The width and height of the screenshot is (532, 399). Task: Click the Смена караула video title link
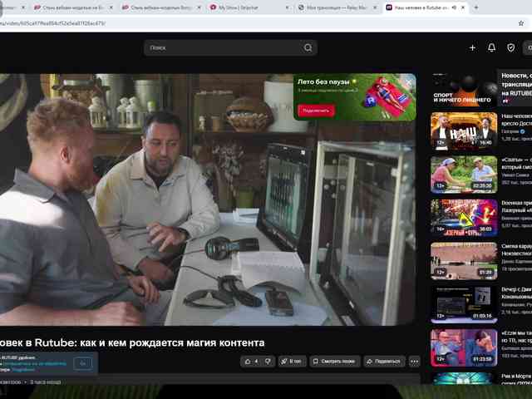516,249
